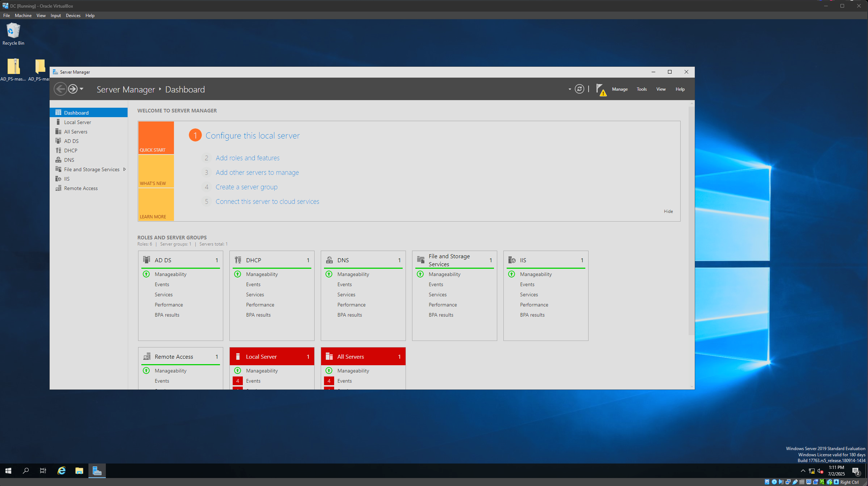The image size is (868, 486).
Task: Click the All Servers Events alert count badge
Action: [x=329, y=381]
